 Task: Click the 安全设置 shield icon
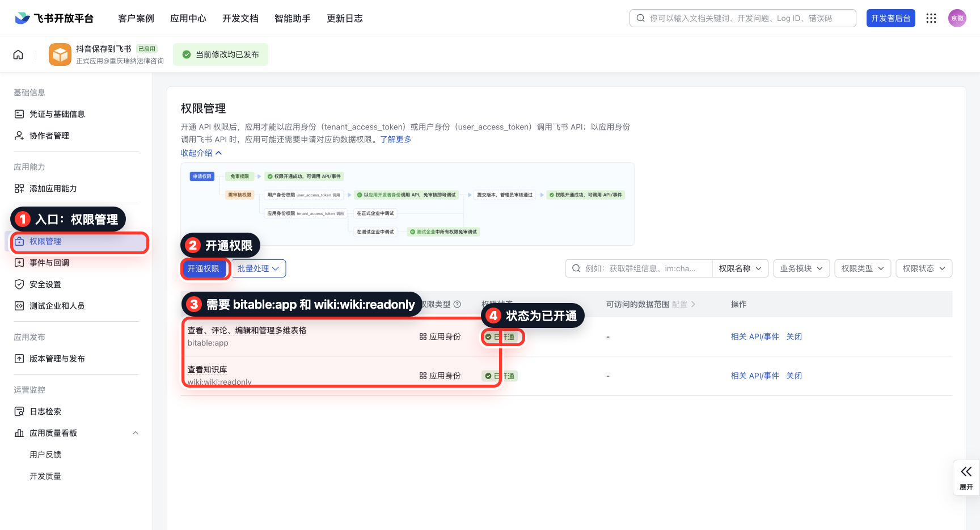19,284
